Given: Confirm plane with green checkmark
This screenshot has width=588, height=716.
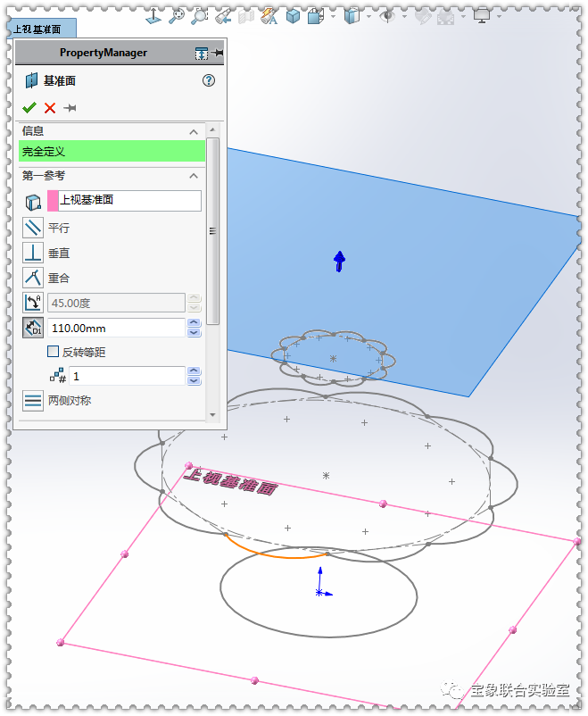Looking at the screenshot, I should point(29,108).
